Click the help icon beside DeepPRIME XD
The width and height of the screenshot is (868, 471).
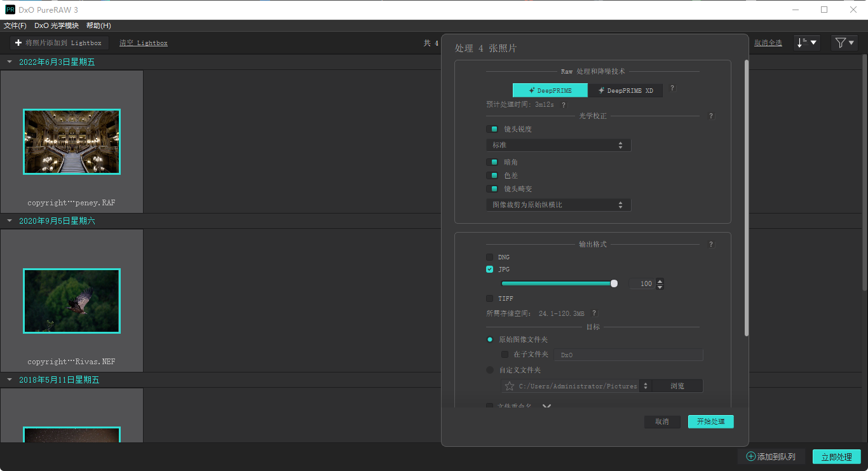pos(672,89)
